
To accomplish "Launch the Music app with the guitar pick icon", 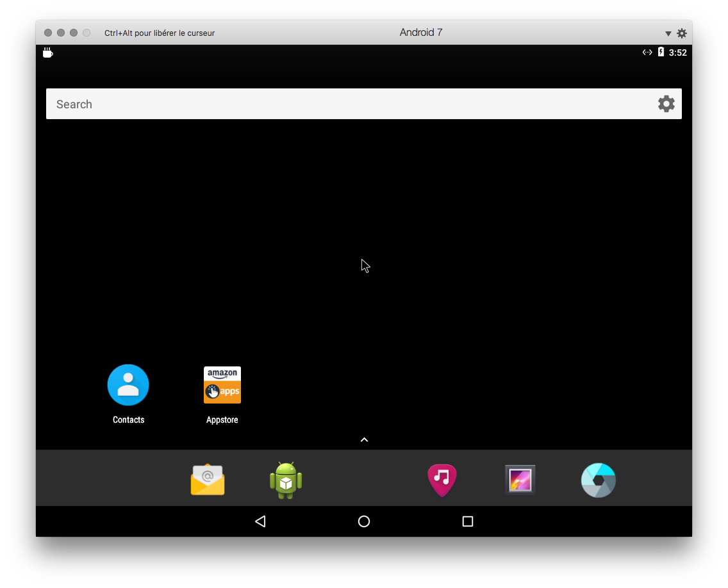I will (x=442, y=480).
